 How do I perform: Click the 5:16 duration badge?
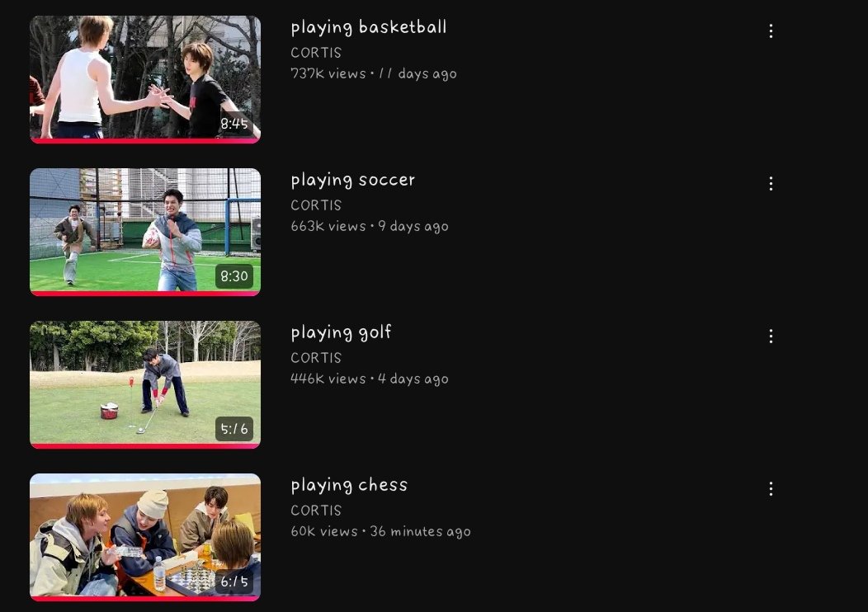[234, 429]
